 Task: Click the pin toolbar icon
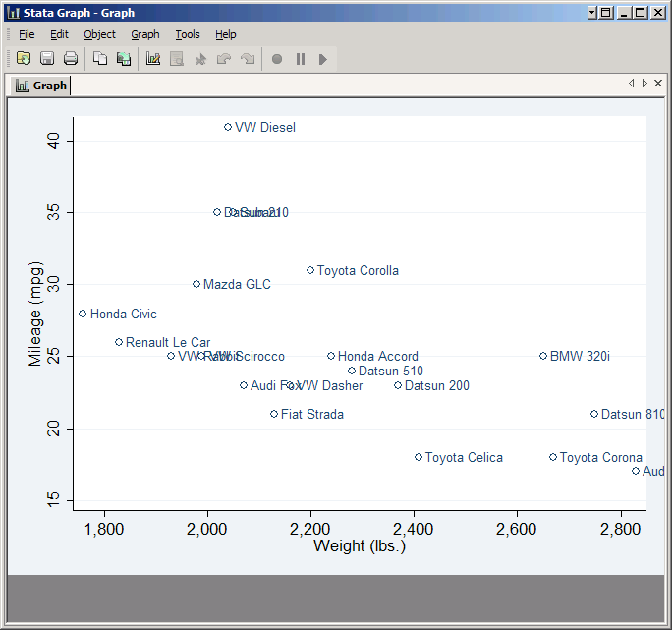point(200,58)
